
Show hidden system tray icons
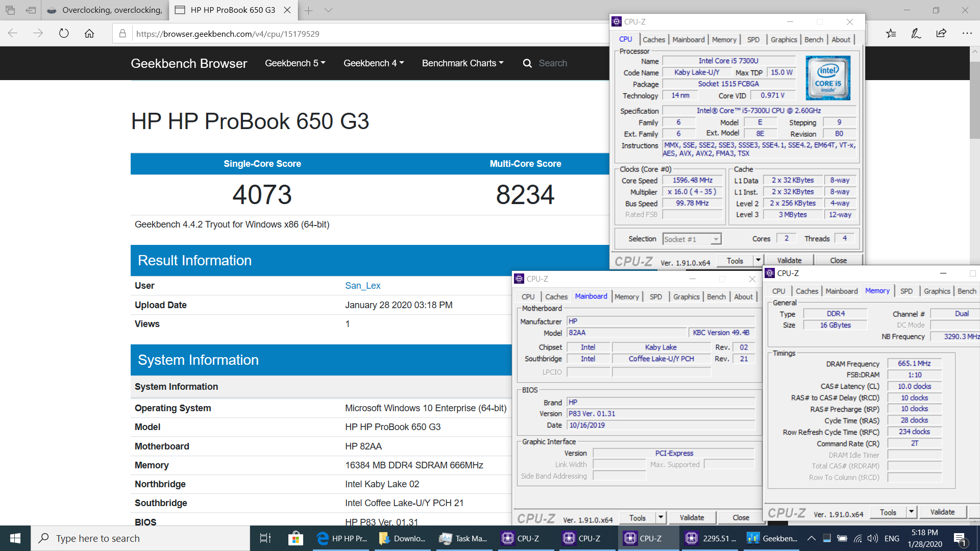coord(811,538)
